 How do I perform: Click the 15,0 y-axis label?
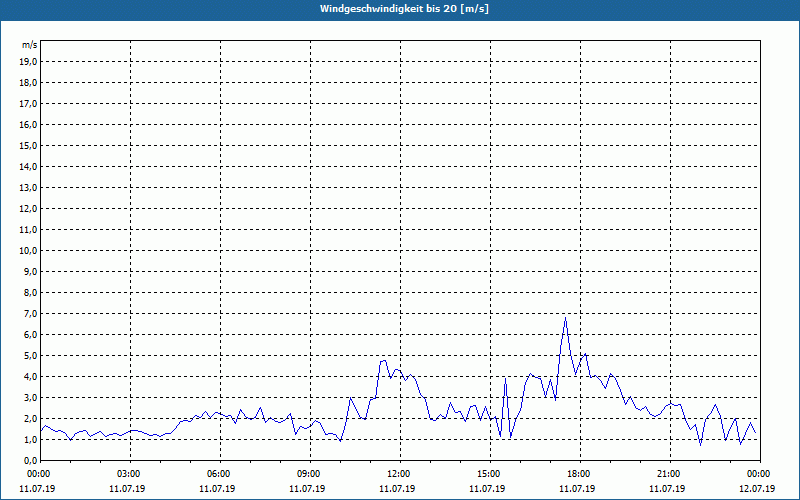(x=28, y=145)
